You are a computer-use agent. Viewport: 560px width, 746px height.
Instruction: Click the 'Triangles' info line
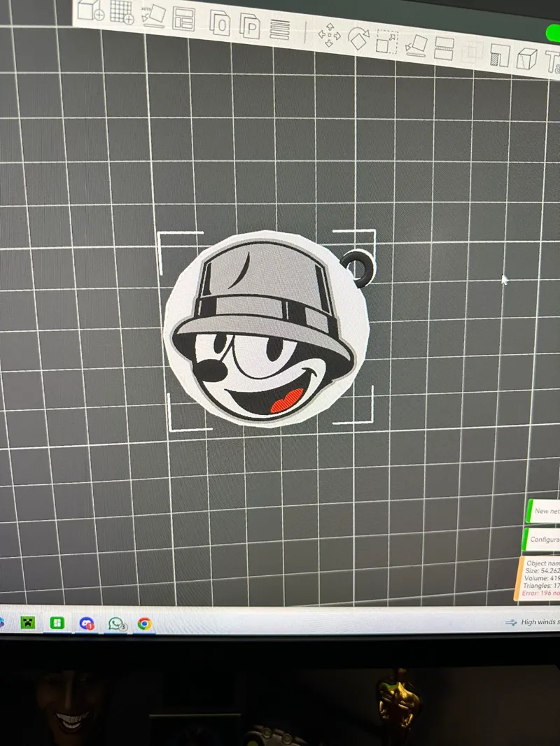541,586
